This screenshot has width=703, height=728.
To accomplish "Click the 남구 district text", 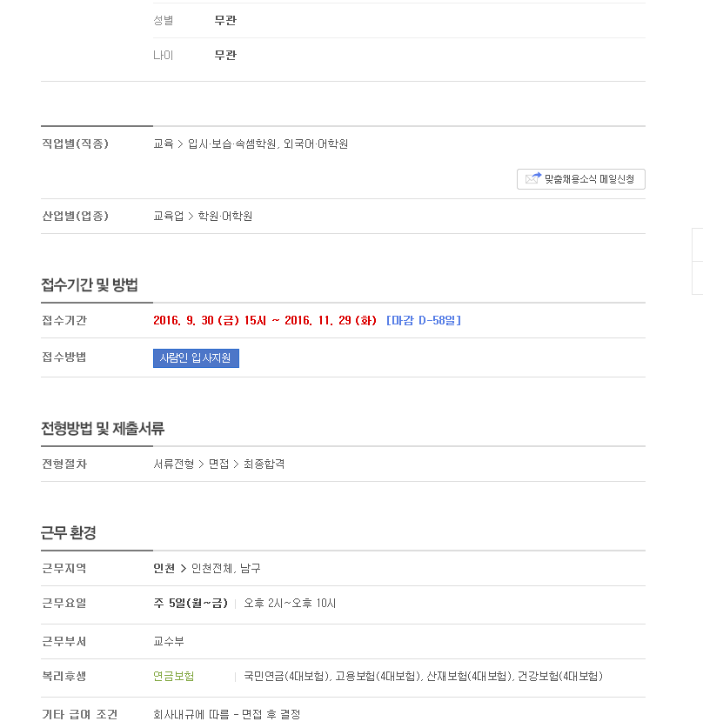I will pyautogui.click(x=251, y=568).
